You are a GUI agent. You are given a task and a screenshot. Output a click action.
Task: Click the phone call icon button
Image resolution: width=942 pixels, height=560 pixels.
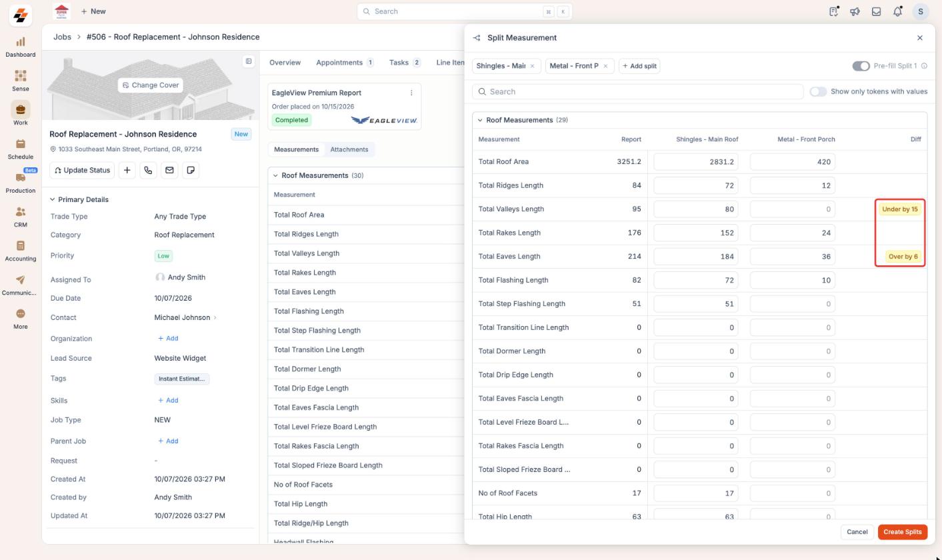click(x=148, y=170)
